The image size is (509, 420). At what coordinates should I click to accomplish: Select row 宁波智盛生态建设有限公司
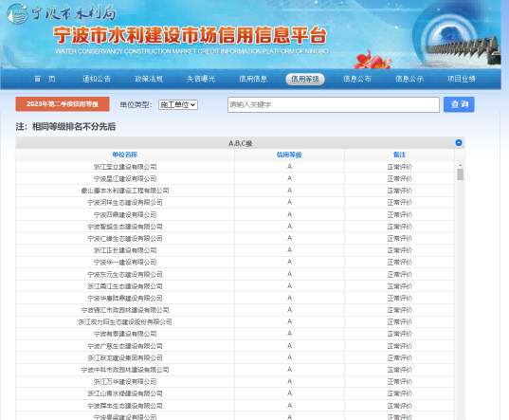click(x=235, y=227)
